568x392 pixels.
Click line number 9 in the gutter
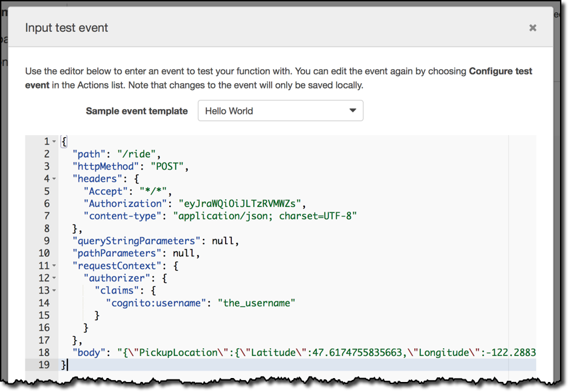[47, 241]
